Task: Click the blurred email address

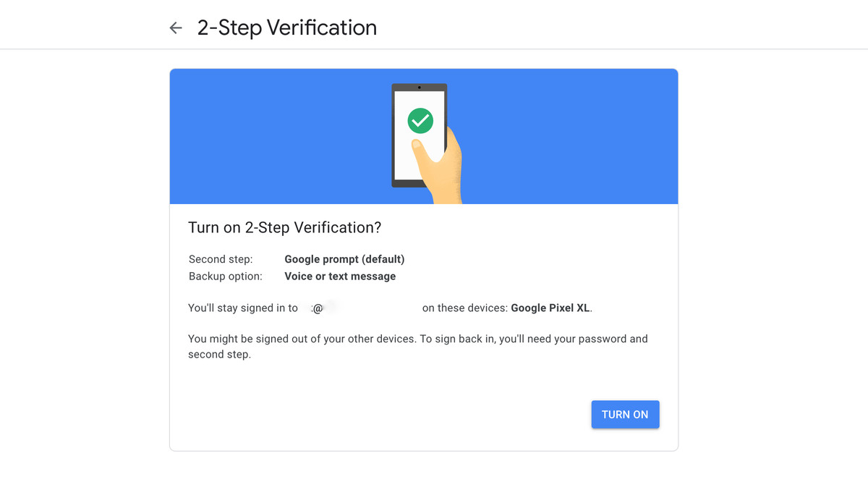Action: pos(360,308)
